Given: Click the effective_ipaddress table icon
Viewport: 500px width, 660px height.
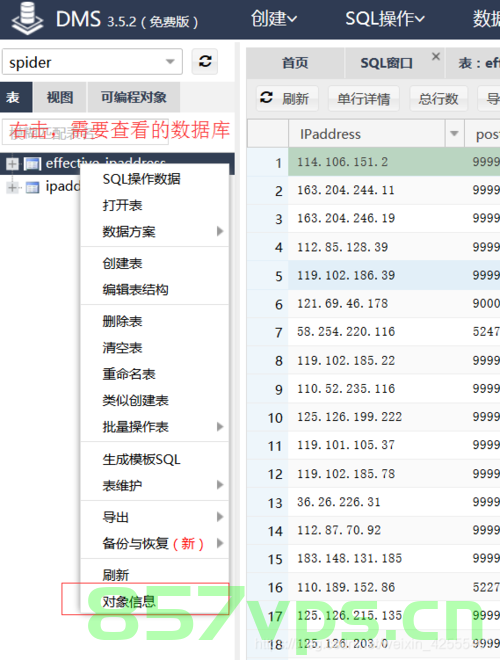Looking at the screenshot, I should coord(32,163).
